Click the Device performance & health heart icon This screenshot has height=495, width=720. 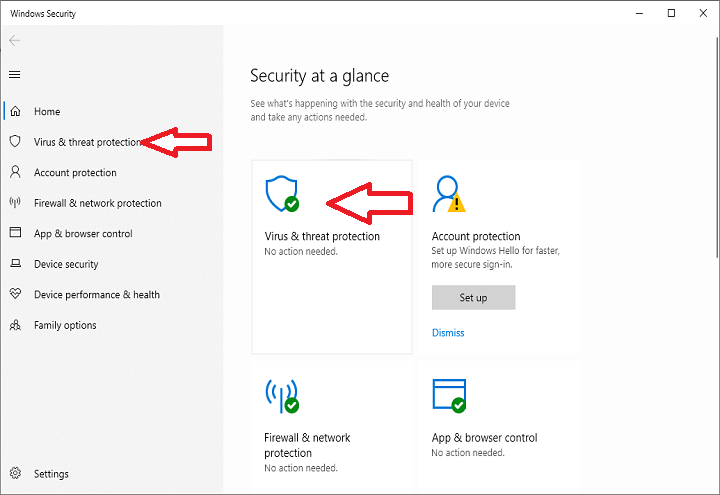tap(15, 295)
